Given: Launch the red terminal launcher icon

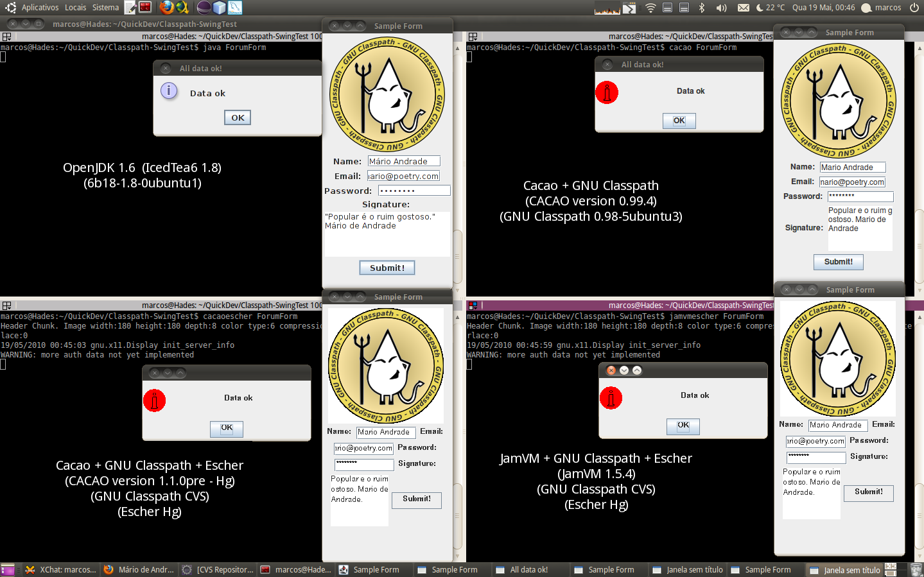Looking at the screenshot, I should pos(146,8).
